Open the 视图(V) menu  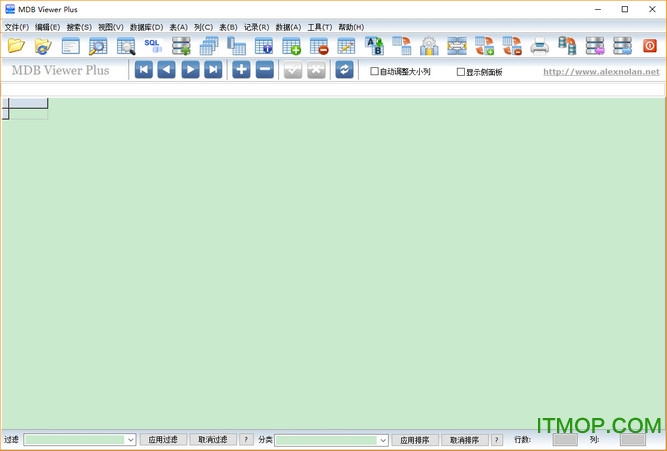(111, 27)
